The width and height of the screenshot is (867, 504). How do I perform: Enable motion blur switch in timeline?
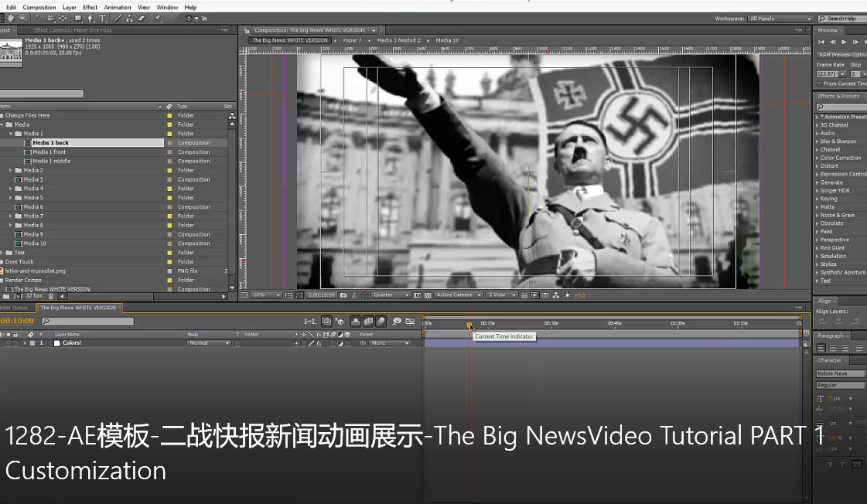pyautogui.click(x=381, y=321)
